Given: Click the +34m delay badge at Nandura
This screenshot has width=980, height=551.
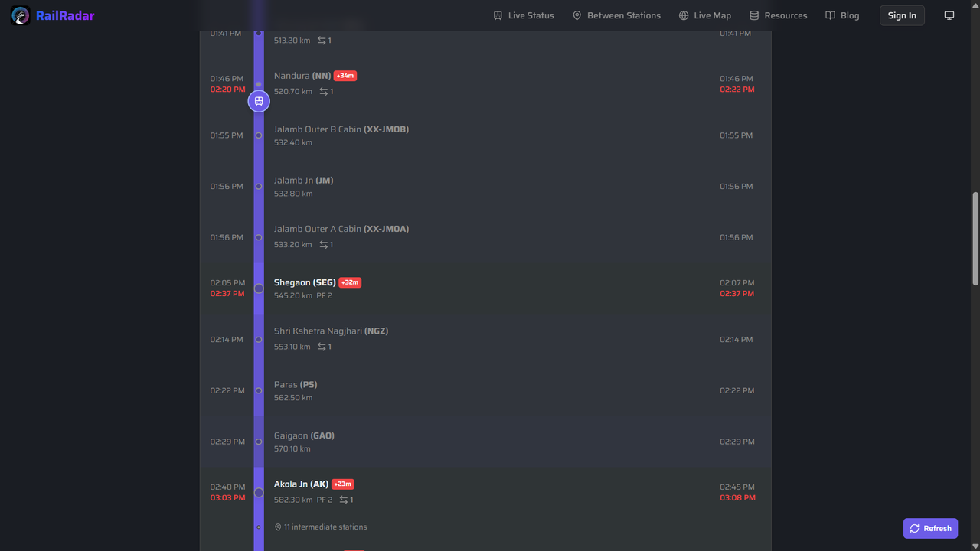Looking at the screenshot, I should (345, 75).
